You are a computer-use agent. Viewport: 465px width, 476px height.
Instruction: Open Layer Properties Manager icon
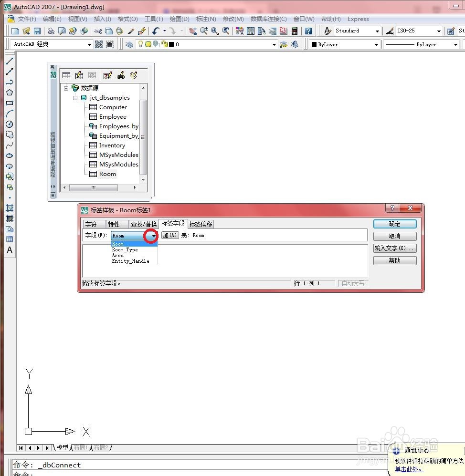point(129,44)
